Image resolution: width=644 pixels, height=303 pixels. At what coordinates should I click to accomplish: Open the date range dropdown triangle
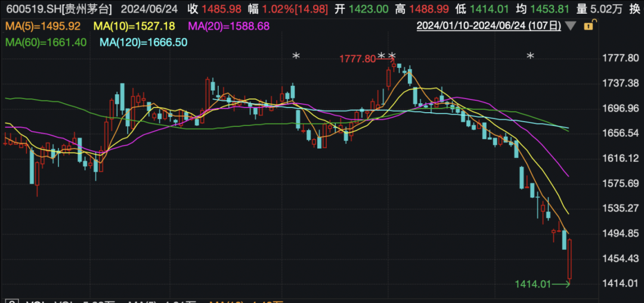point(571,26)
